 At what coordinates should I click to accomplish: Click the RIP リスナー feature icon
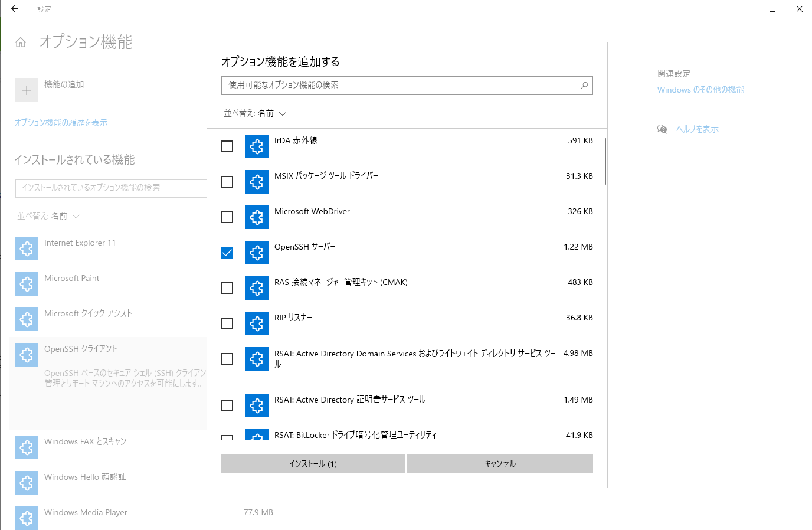(x=257, y=323)
